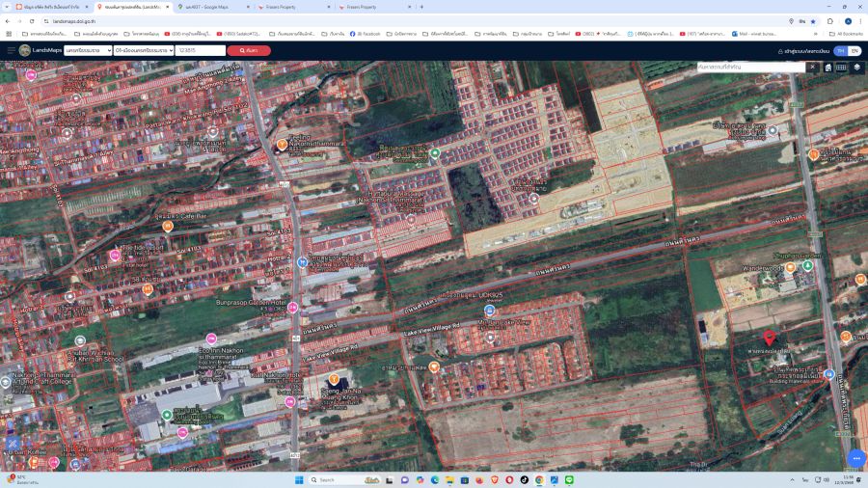Viewport: 868px width, 488px height.
Task: Reload the page using browser refresh
Action: point(31,20)
